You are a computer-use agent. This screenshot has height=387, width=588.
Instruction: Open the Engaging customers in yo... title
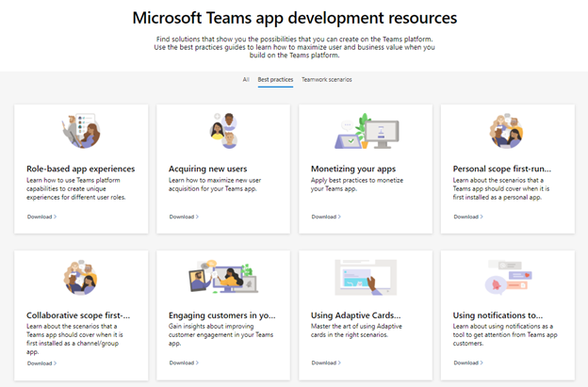click(222, 315)
